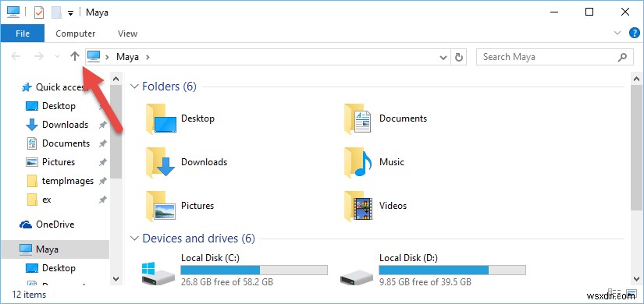The height and width of the screenshot is (304, 644).
Task: Click the Local Disk (D:) usage bar
Action: pyautogui.click(x=452, y=270)
